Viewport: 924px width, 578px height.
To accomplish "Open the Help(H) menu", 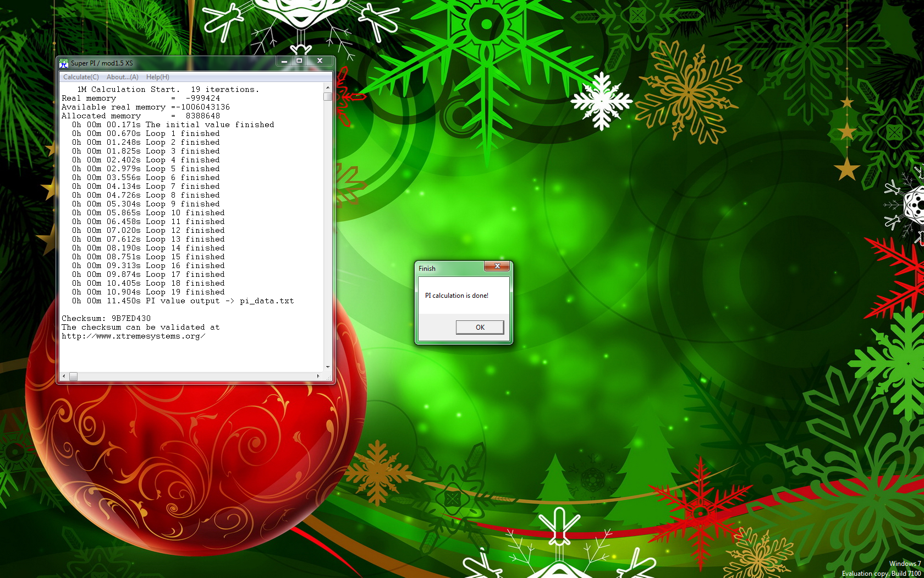I will point(157,77).
